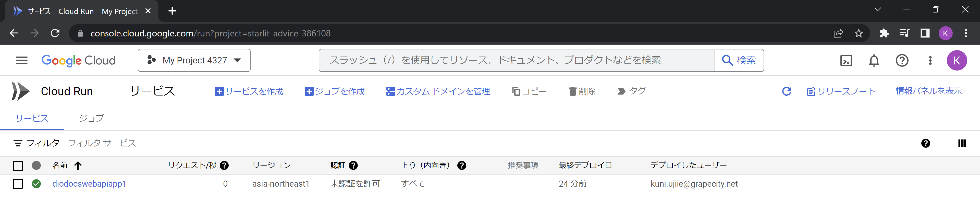The height and width of the screenshot is (205, 980).
Task: Click the site lock icon in address bar
Action: coord(80,33)
